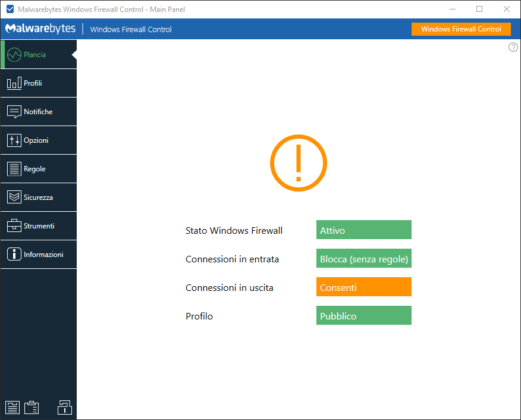Click the orange warning exclamation icon
The height and width of the screenshot is (420, 521).
click(299, 163)
